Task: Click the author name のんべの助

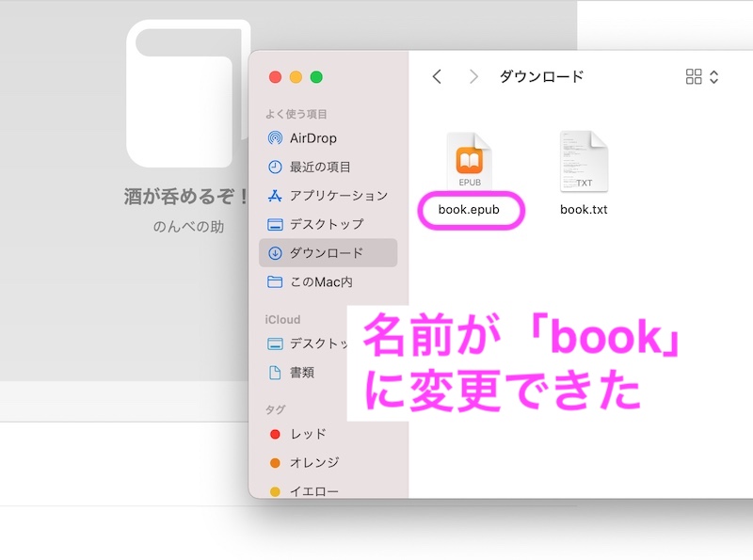Action: (x=188, y=227)
